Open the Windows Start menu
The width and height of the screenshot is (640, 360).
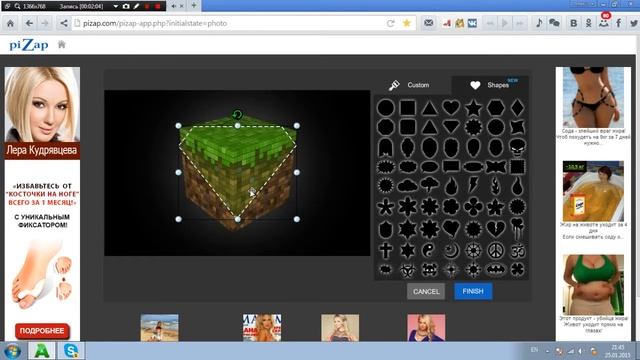pyautogui.click(x=12, y=351)
